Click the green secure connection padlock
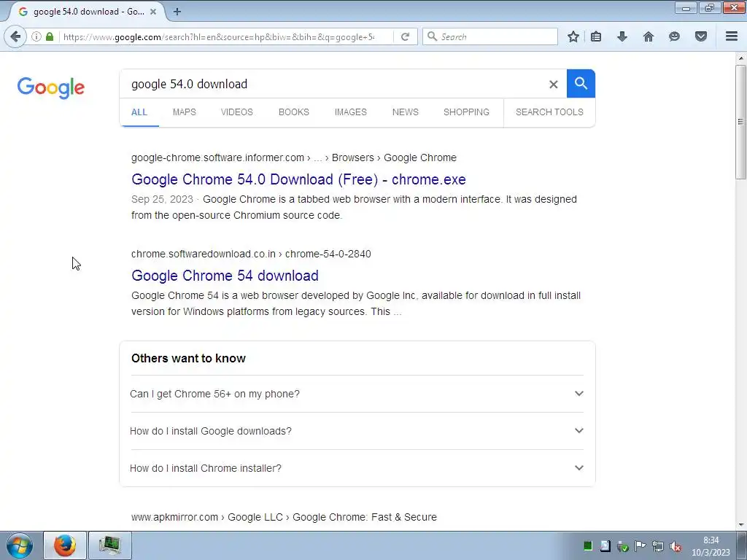Screen dimensions: 747x560 coord(50,36)
